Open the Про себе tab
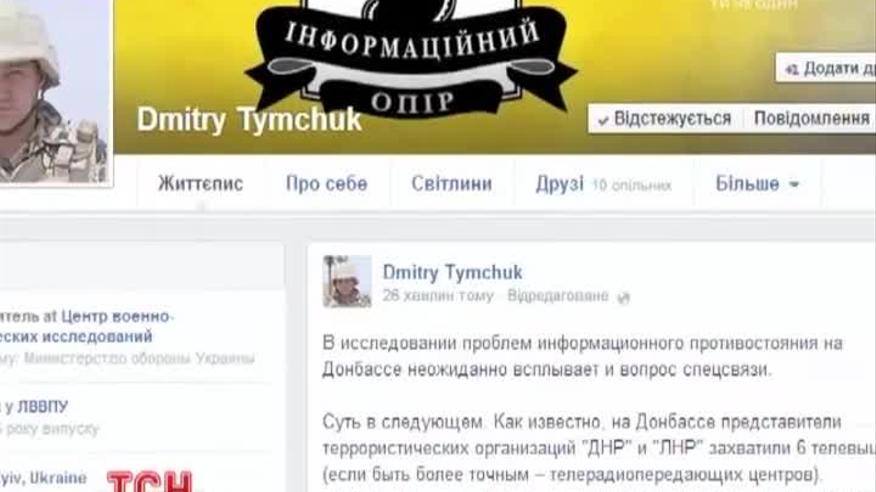 tap(327, 184)
